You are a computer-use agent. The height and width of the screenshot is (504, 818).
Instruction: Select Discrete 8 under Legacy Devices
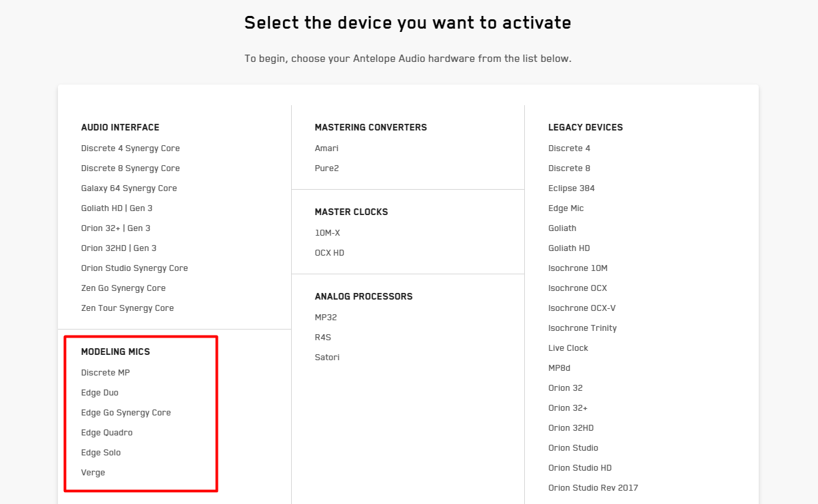pos(570,168)
